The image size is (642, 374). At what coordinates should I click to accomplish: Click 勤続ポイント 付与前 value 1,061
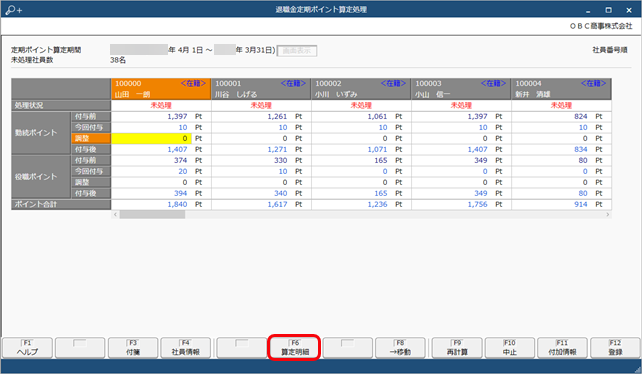coord(378,116)
